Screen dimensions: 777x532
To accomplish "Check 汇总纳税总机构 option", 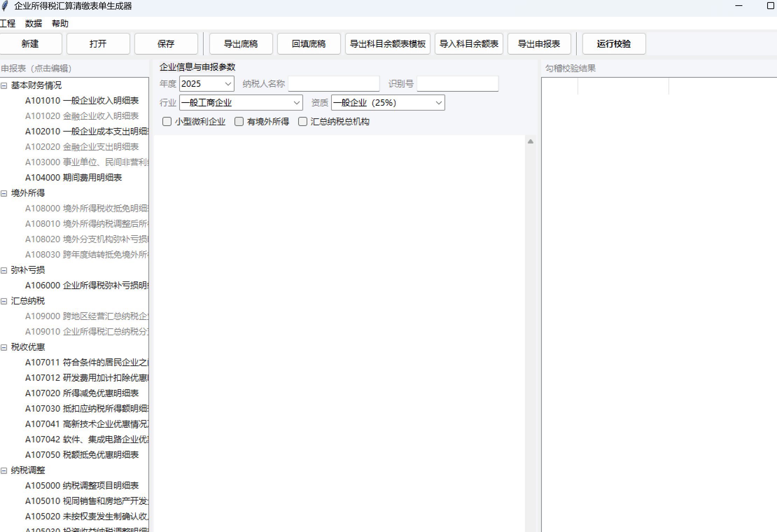I will point(303,121).
